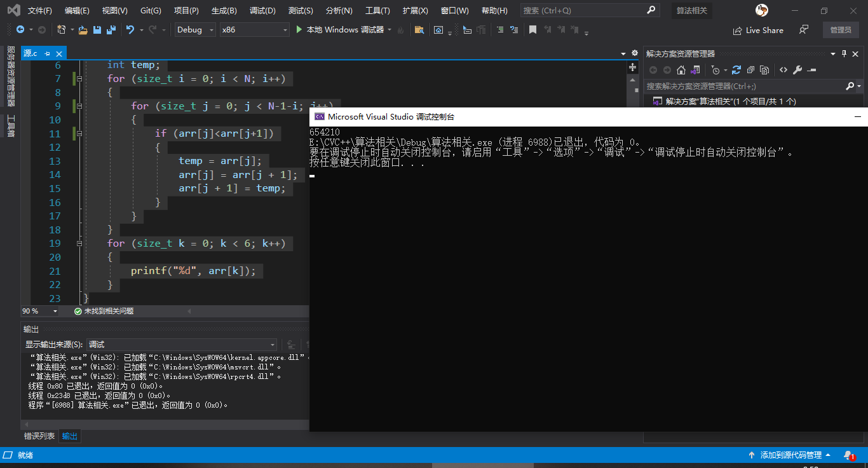The height and width of the screenshot is (468, 868).
Task: Collapse the for loop on line 7
Action: click(x=79, y=79)
